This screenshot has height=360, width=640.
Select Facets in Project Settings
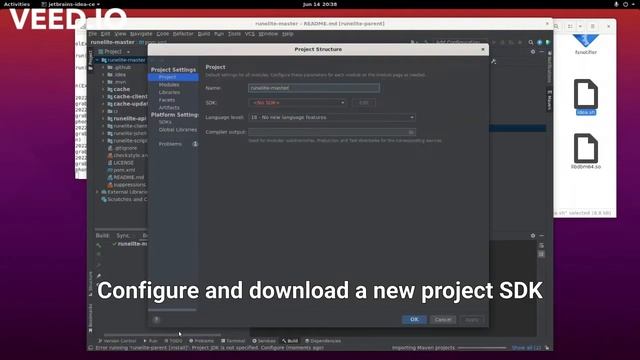tap(167, 100)
